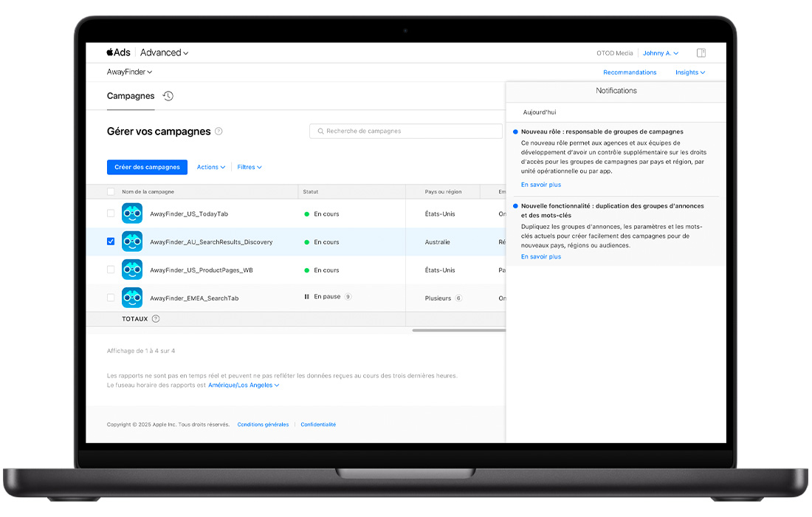
Task: Focus the Recherche de campagnes search field
Action: (406, 131)
